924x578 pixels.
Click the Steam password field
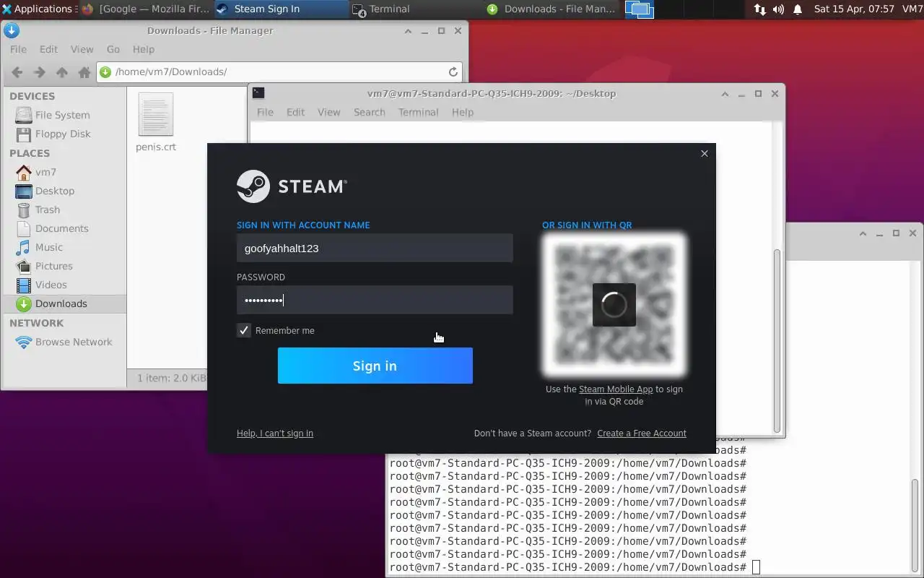375,300
